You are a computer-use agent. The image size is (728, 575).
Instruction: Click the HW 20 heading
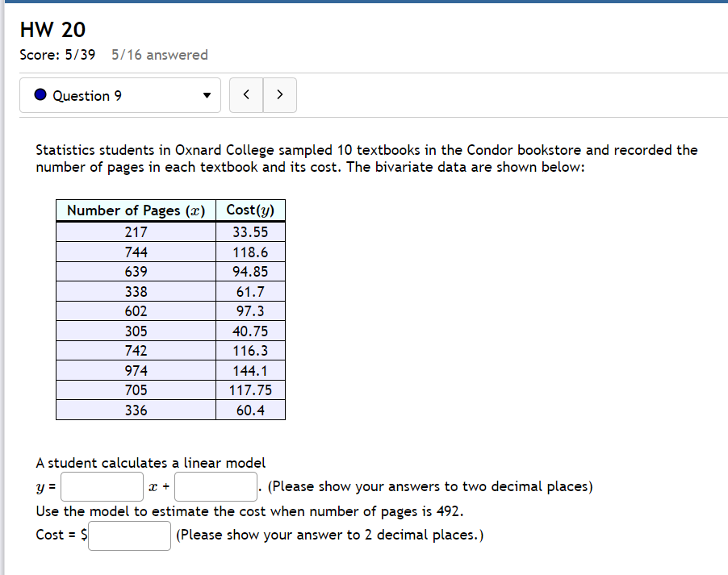click(x=52, y=30)
